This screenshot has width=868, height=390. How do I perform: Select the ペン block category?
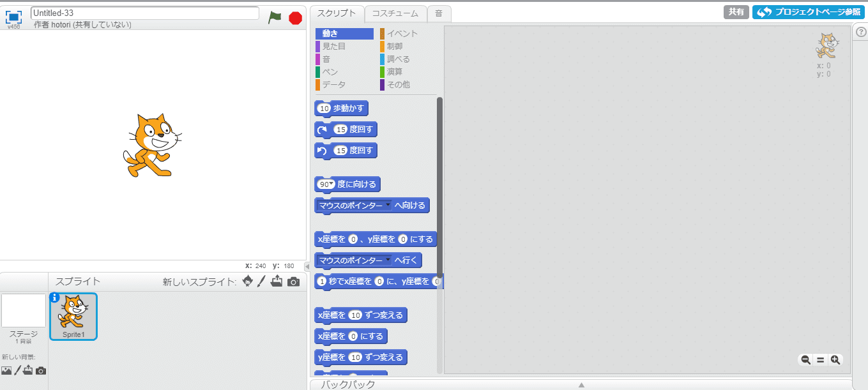344,71
